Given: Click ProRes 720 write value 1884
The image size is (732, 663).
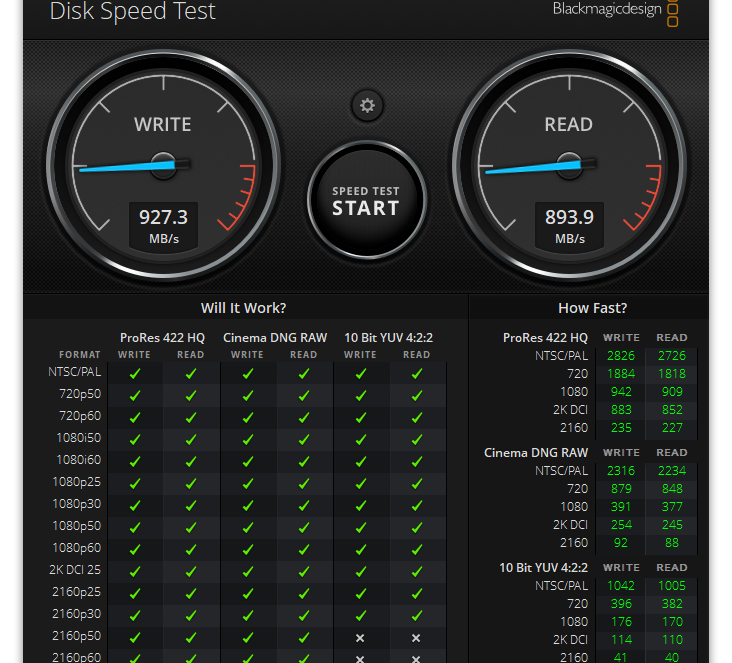Looking at the screenshot, I should (x=621, y=374).
